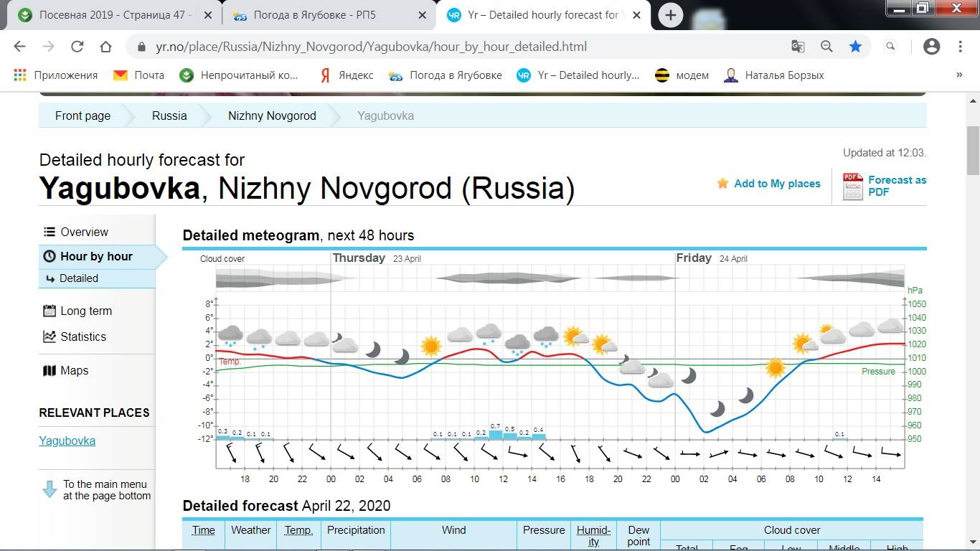Click the browser reload page icon
Image resolution: width=980 pixels, height=551 pixels.
click(x=77, y=47)
